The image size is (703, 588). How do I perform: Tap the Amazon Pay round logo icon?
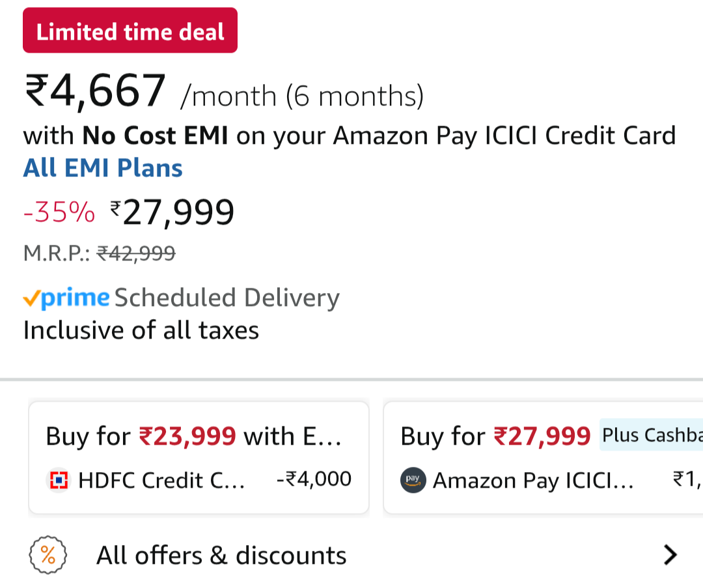(413, 481)
